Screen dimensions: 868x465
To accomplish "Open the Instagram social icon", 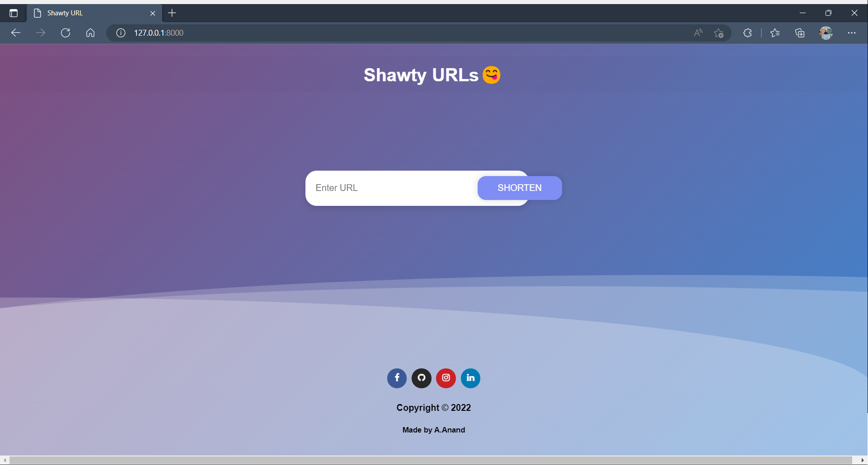I will tap(446, 378).
